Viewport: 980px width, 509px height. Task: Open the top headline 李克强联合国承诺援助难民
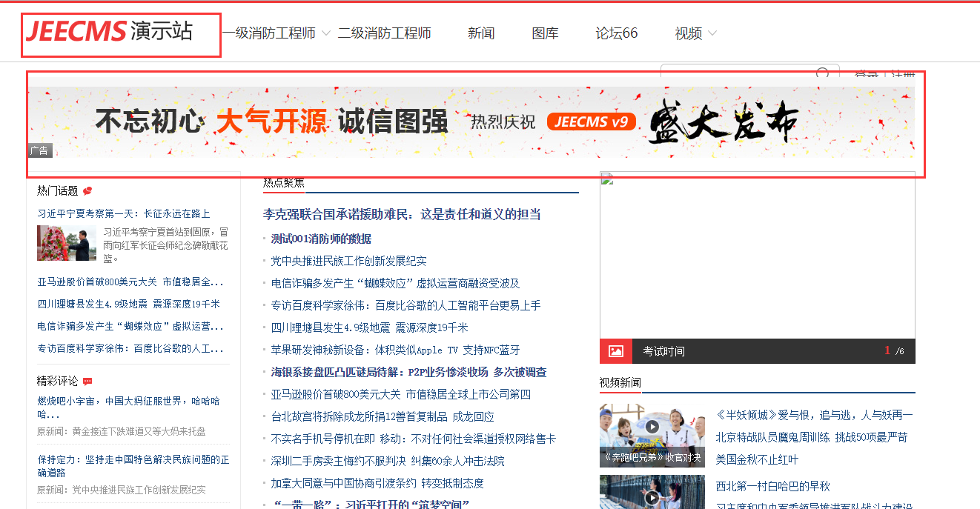tap(402, 214)
